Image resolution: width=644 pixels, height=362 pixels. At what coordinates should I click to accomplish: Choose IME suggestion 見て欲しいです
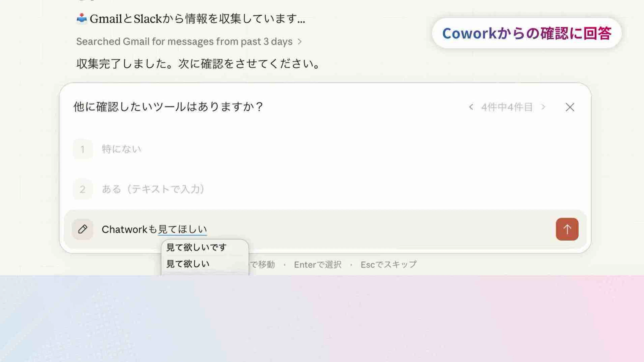click(197, 247)
